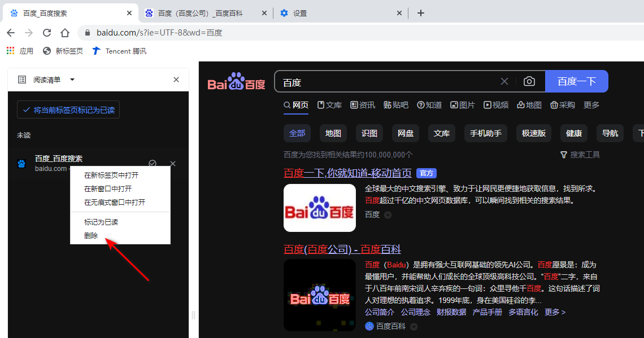Select the 导航 filter chip
The width and height of the screenshot is (644, 338).
pos(610,133)
